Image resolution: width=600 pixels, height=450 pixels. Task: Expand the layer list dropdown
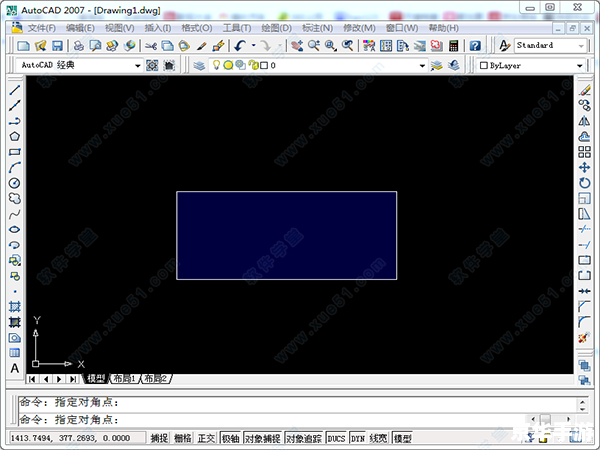point(422,65)
